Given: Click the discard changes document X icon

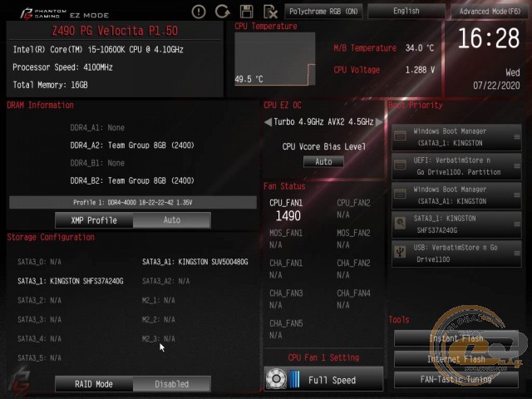Looking at the screenshot, I should click(x=270, y=12).
